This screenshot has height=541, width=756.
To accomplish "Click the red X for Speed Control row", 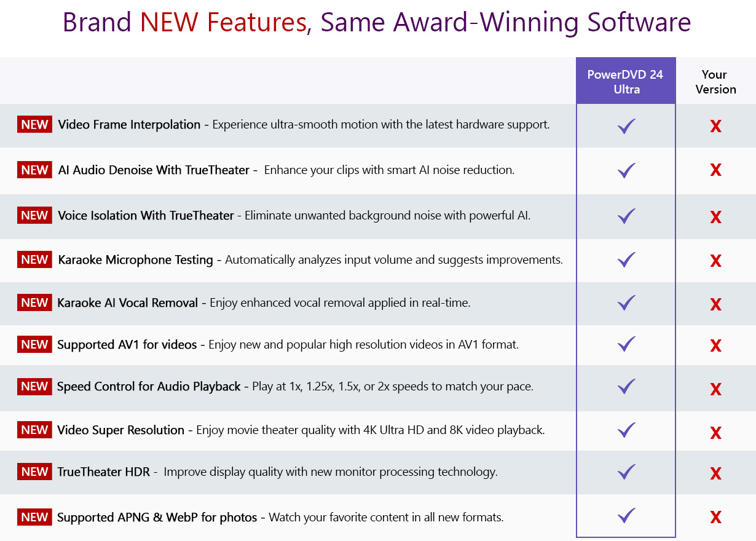I will (715, 389).
